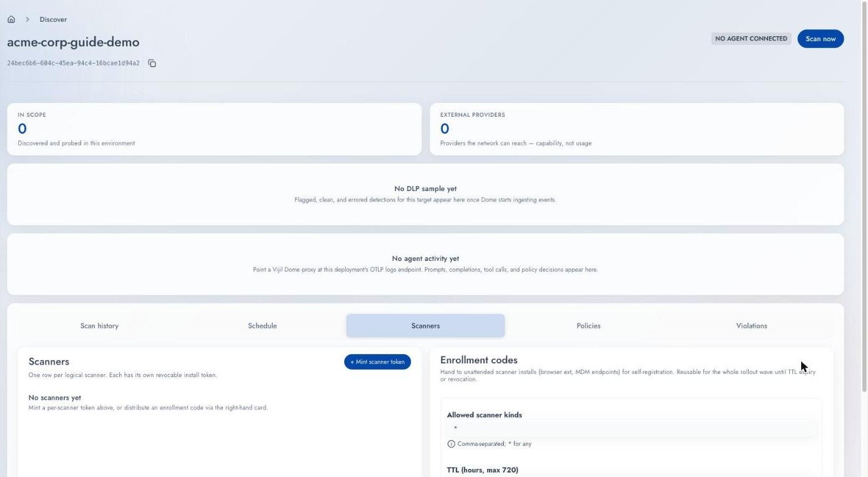The width and height of the screenshot is (868, 477).
Task: Click the acme-corp-guide-demo title
Action: (73, 42)
